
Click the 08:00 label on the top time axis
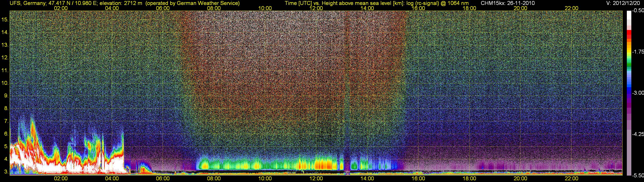[214, 8]
